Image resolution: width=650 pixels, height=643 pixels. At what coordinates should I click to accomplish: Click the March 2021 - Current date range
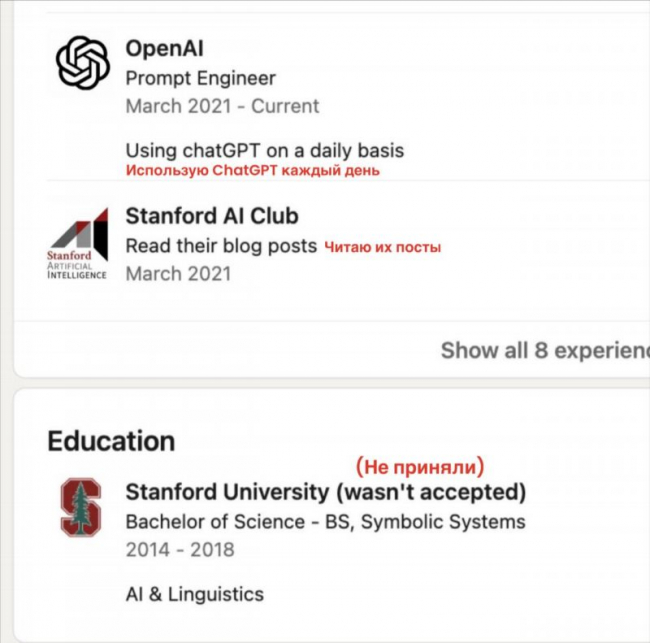tap(223, 106)
